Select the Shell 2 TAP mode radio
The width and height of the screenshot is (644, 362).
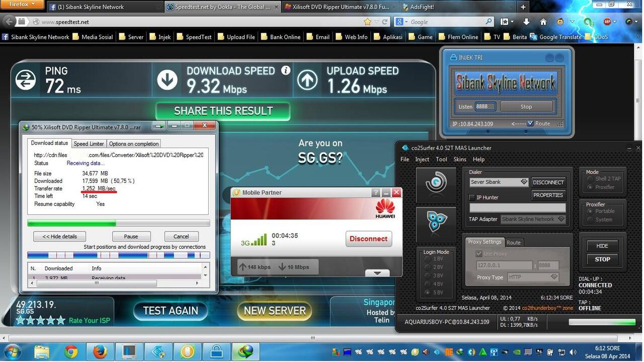point(590,179)
